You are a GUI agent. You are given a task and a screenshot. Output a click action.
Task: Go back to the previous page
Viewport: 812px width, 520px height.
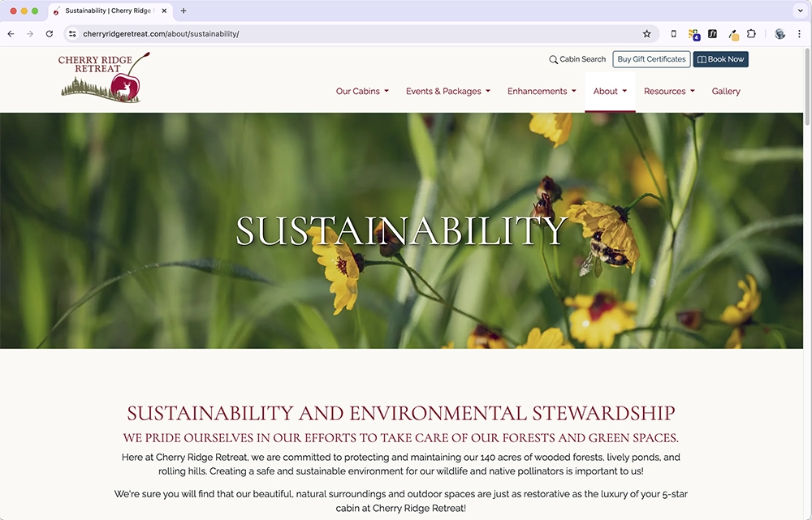click(11, 33)
